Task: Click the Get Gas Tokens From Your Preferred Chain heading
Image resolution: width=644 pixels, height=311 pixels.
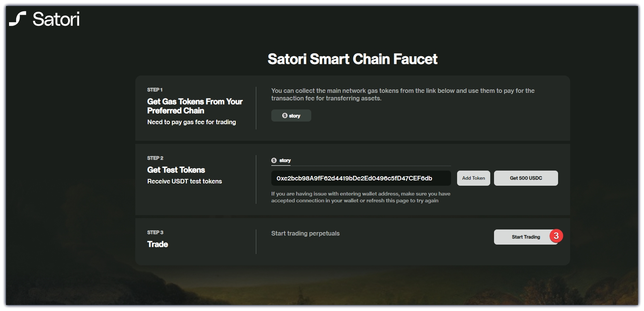Action: 195,106
